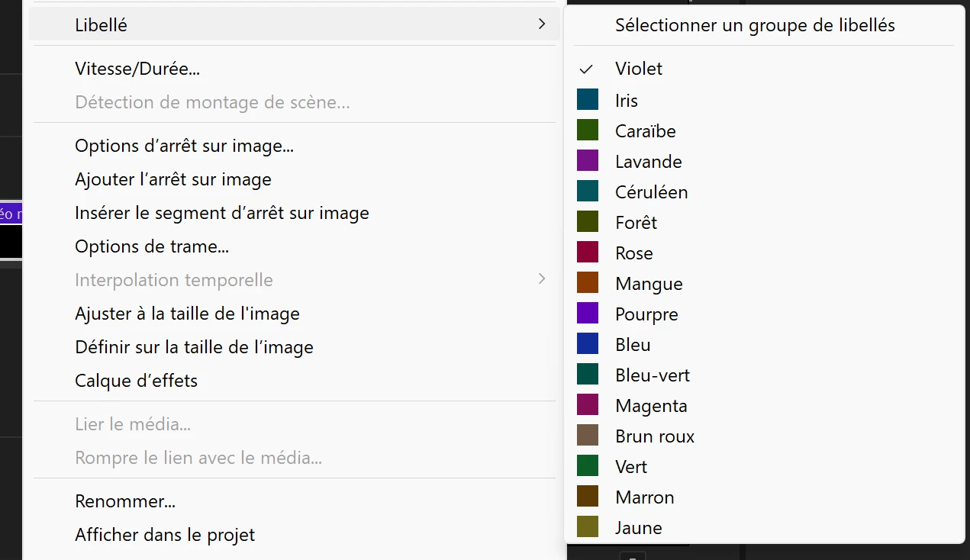Select the Lavande label text
The width and height of the screenshot is (970, 560).
click(649, 161)
